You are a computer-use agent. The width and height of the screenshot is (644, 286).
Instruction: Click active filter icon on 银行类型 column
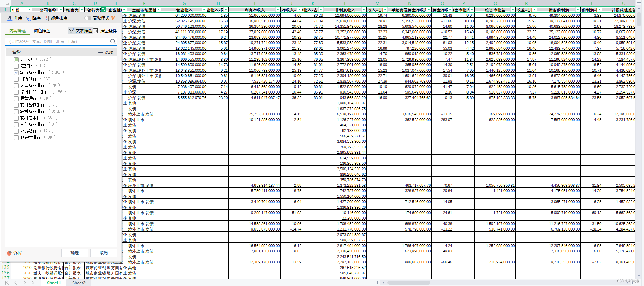103,10
